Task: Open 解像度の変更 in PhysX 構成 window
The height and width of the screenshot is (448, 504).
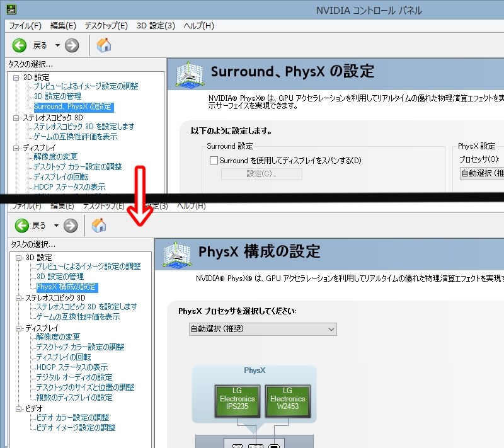Action: pos(58,337)
